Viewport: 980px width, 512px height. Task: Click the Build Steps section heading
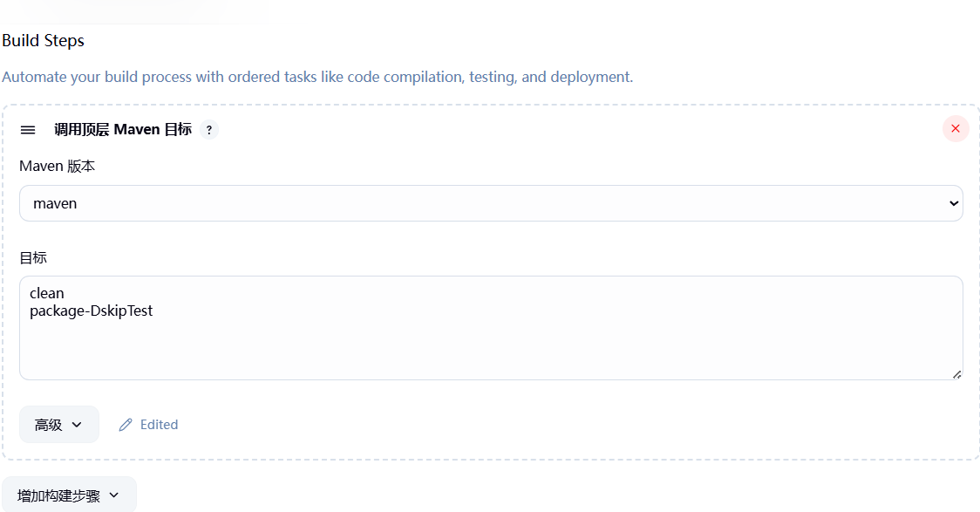[43, 41]
